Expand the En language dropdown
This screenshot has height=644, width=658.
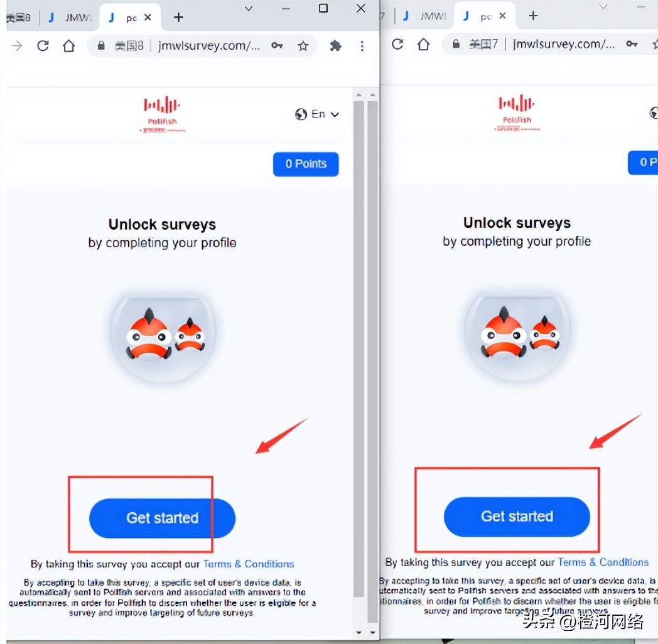317,114
